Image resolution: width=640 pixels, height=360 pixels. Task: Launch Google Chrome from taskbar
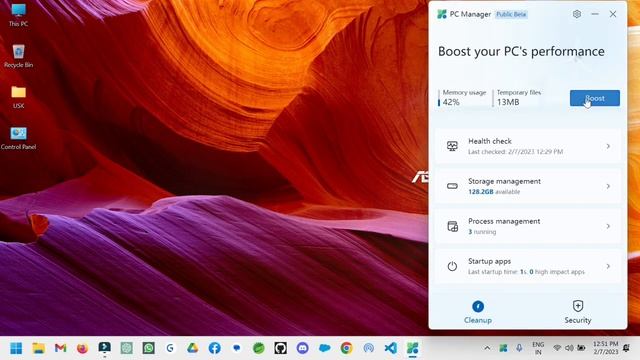pyautogui.click(x=347, y=348)
